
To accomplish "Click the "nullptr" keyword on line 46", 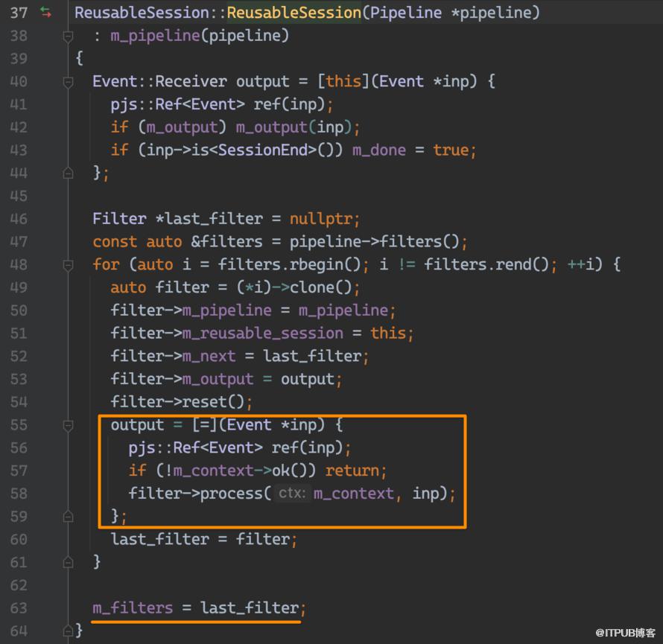I will click(x=321, y=219).
